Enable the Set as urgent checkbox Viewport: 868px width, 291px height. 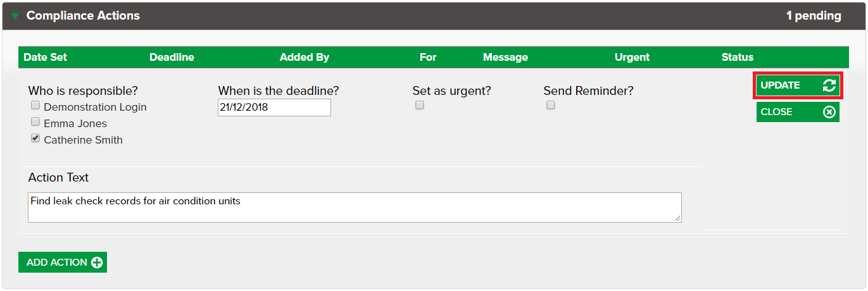[x=419, y=106]
